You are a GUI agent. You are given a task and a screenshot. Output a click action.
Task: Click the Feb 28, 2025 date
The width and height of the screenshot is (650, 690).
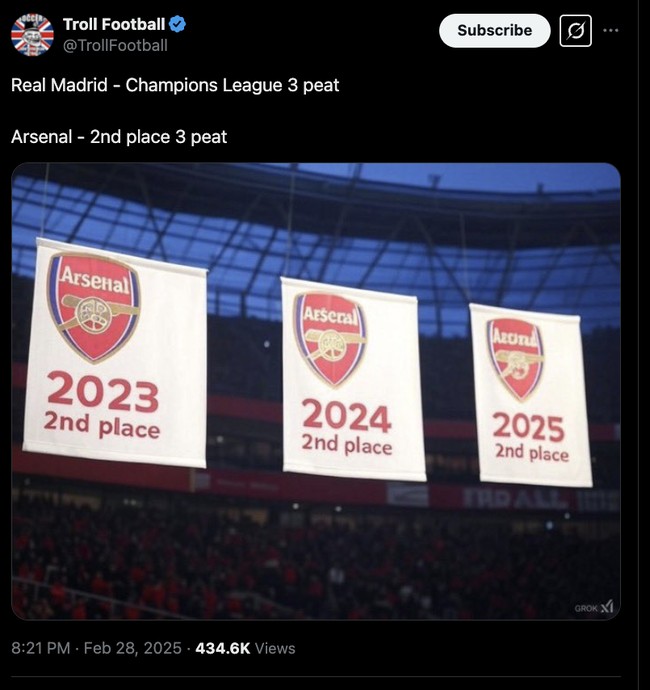tap(134, 648)
